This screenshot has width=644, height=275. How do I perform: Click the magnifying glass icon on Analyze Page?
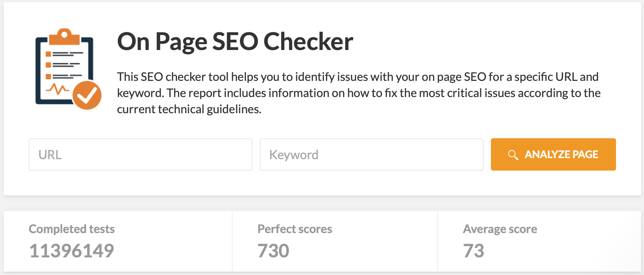point(513,154)
